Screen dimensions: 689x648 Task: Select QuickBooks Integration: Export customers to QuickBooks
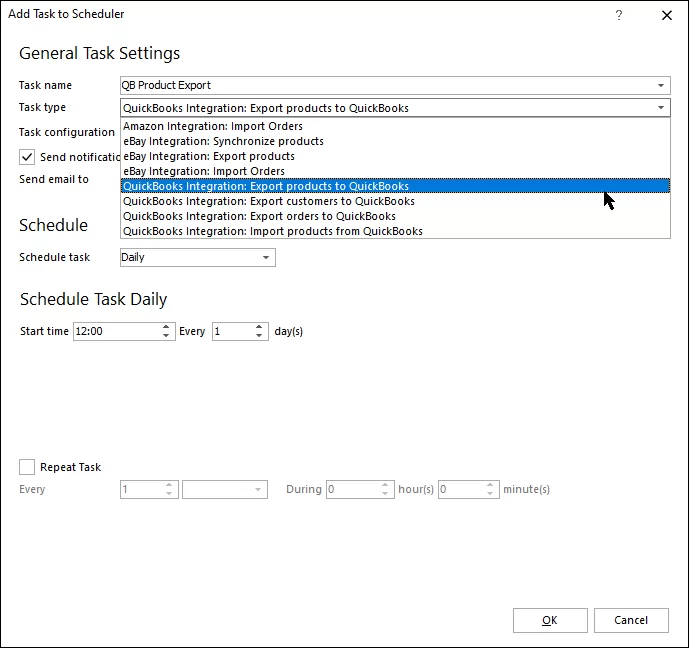[269, 201]
